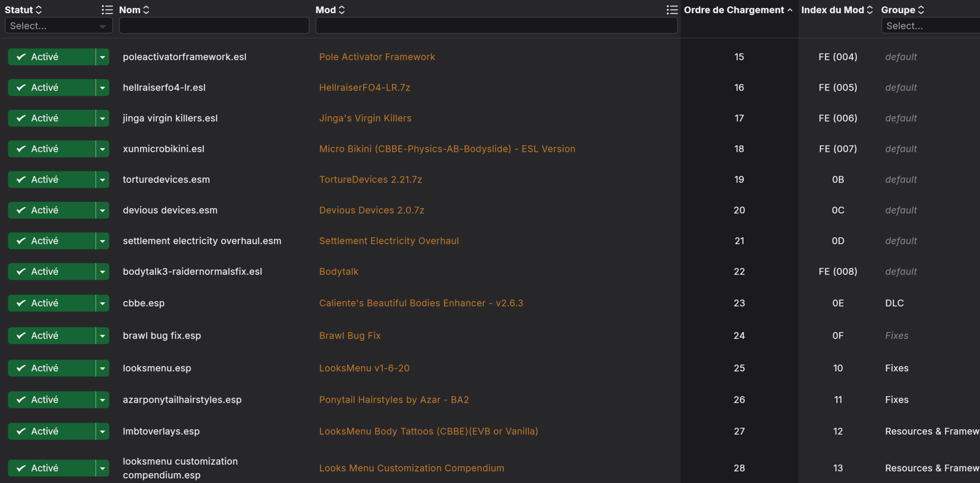This screenshot has width=980, height=483.
Task: Toggle Activé for poleactivatorframework.esl
Action: pyautogui.click(x=52, y=57)
